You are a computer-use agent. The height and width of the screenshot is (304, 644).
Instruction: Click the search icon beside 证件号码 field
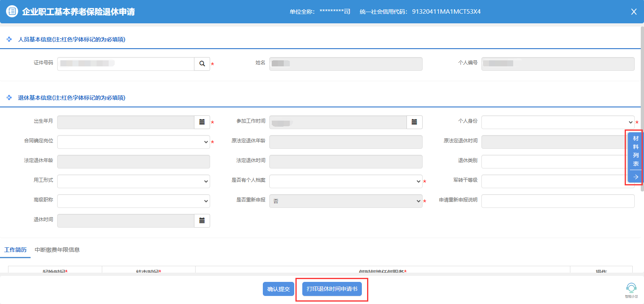pos(202,64)
